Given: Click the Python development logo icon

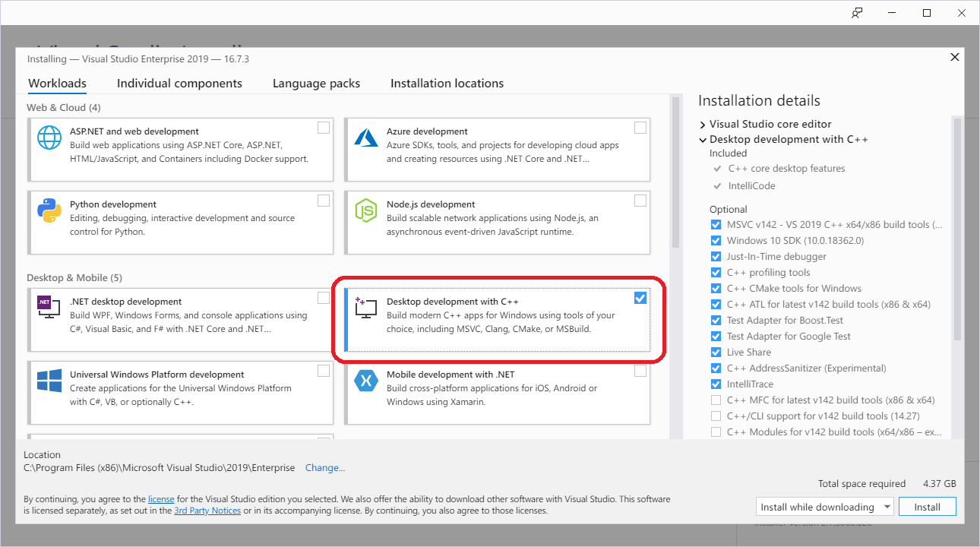Looking at the screenshot, I should (49, 210).
